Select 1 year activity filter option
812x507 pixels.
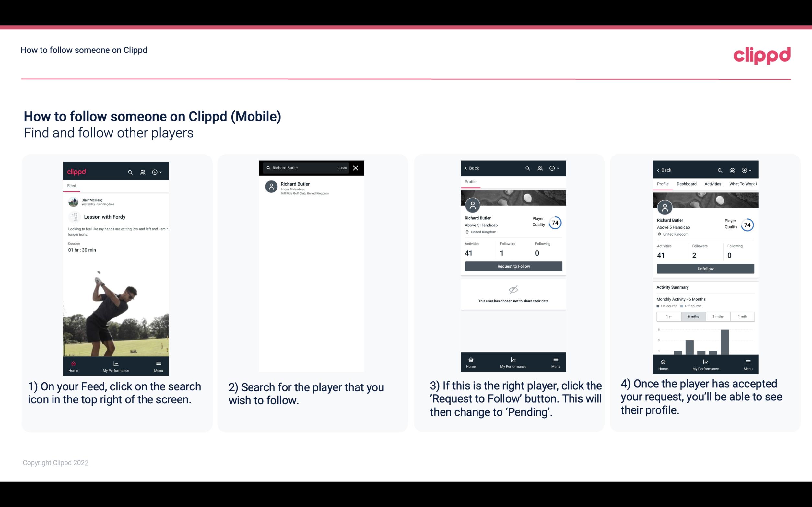[x=669, y=316]
